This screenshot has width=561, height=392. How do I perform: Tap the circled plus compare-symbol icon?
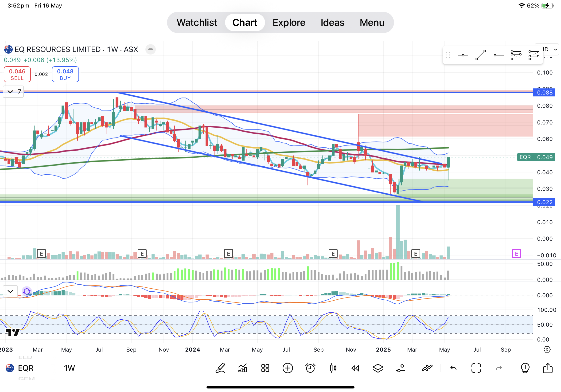pyautogui.click(x=288, y=368)
